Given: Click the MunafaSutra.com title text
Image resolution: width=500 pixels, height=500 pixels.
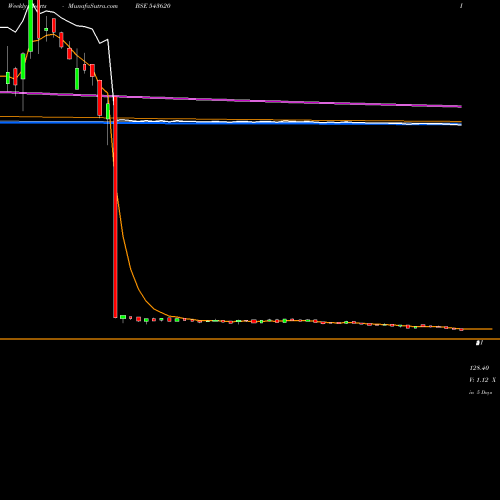Looking at the screenshot, I should [93, 6].
